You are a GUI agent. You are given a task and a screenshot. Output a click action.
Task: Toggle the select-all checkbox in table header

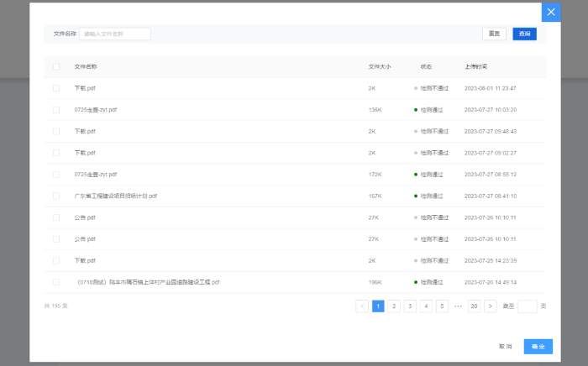click(x=56, y=66)
